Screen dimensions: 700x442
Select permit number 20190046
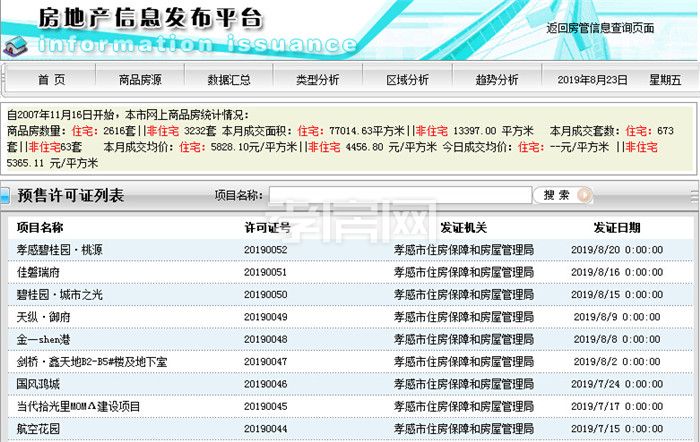coord(266,384)
